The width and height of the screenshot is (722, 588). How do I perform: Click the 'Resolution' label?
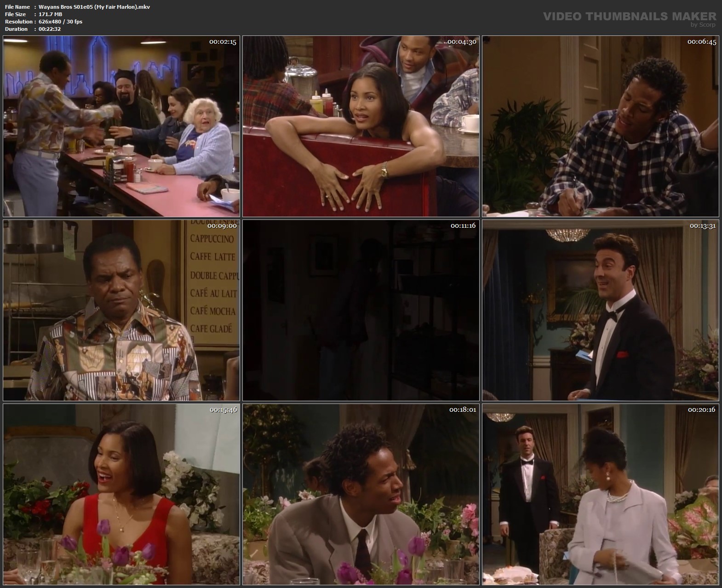click(18, 22)
